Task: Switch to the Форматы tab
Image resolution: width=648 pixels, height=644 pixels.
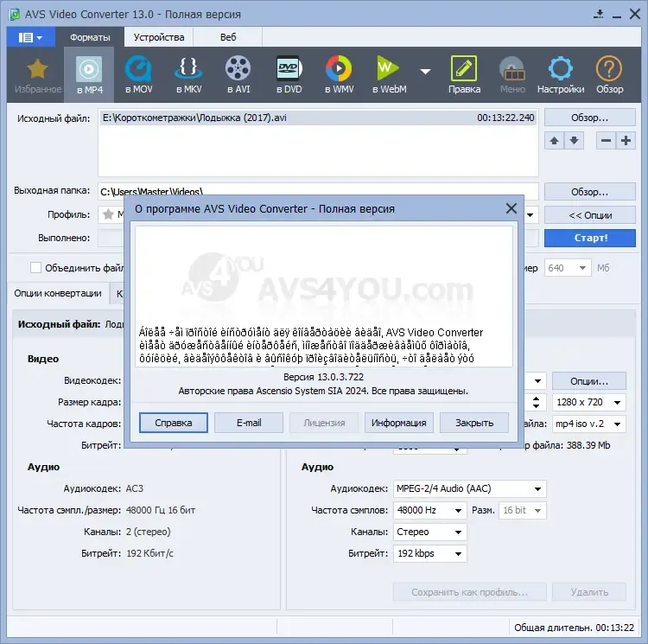Action: click(90, 38)
